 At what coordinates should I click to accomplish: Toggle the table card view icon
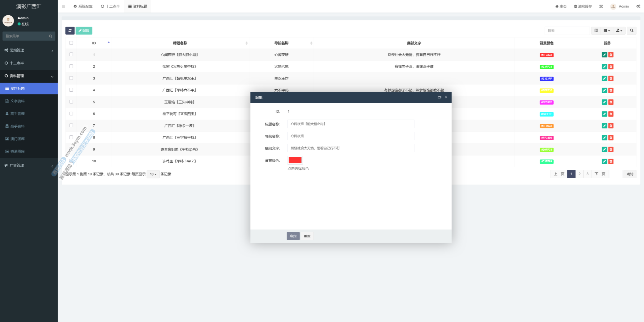(596, 30)
